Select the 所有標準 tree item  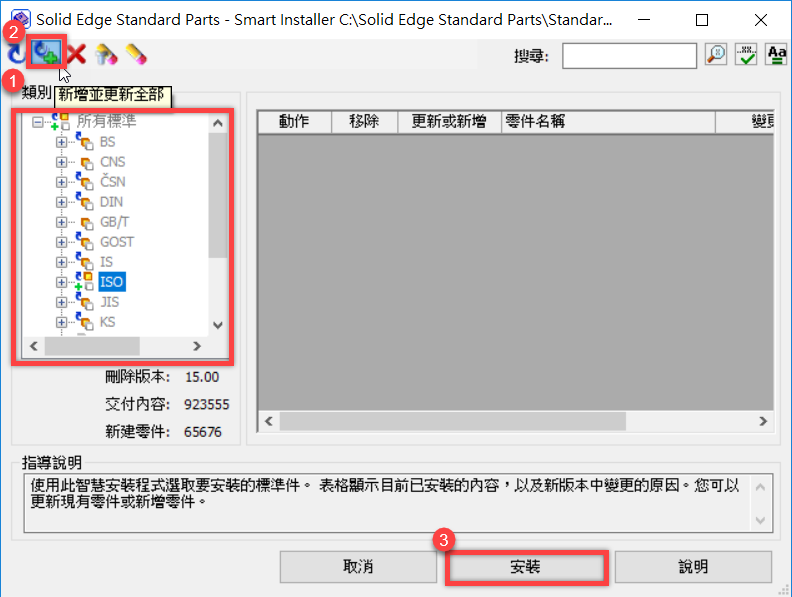pyautogui.click(x=107, y=121)
